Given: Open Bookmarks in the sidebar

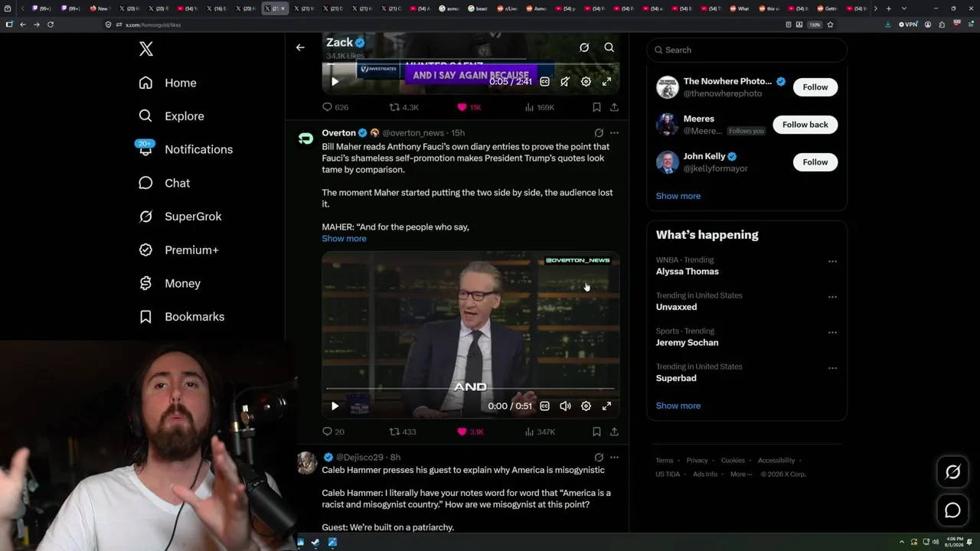Looking at the screenshot, I should pos(181,317).
